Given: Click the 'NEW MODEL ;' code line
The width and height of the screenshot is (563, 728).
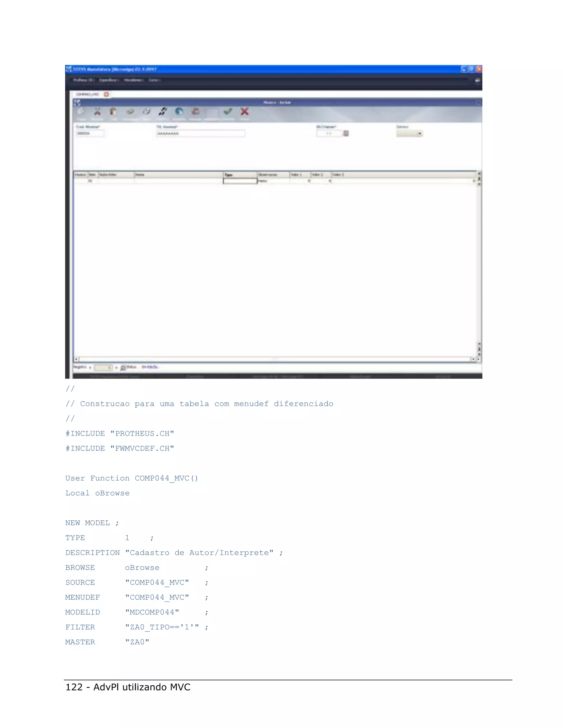Looking at the screenshot, I should (92, 523).
